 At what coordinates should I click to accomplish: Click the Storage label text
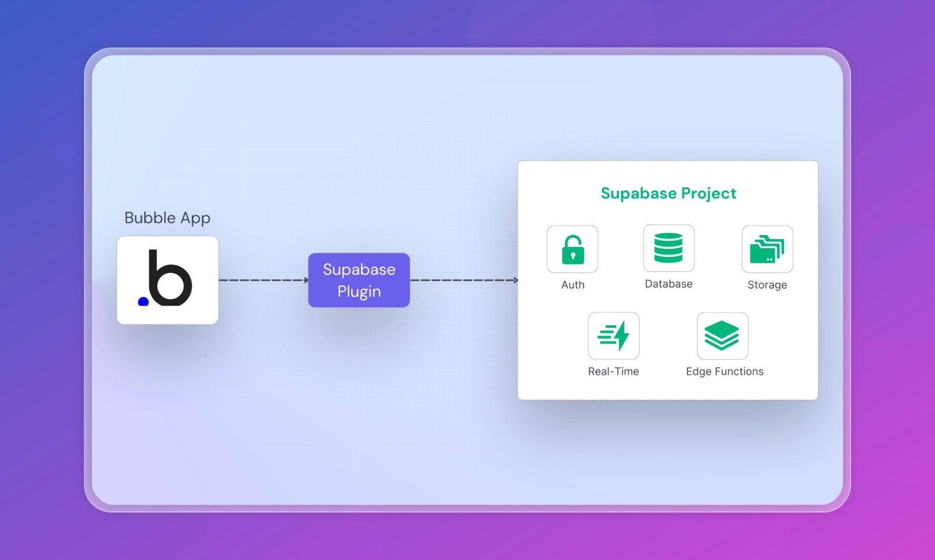(x=767, y=285)
